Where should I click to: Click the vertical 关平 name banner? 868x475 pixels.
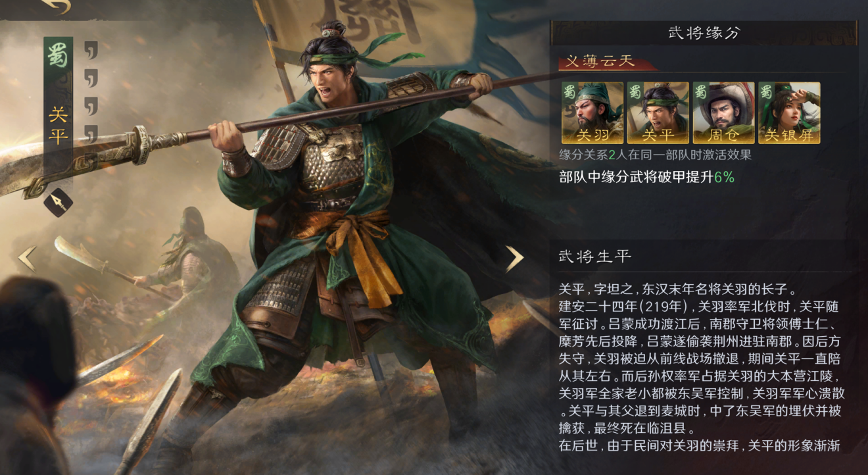click(x=58, y=109)
